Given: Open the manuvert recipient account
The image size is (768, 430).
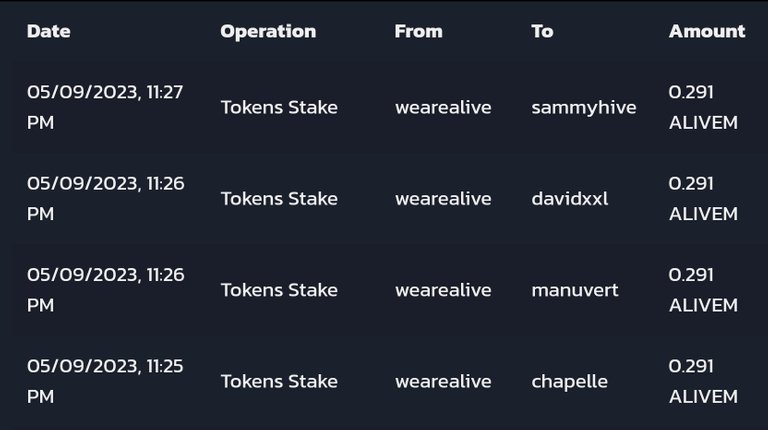Looking at the screenshot, I should pos(575,290).
